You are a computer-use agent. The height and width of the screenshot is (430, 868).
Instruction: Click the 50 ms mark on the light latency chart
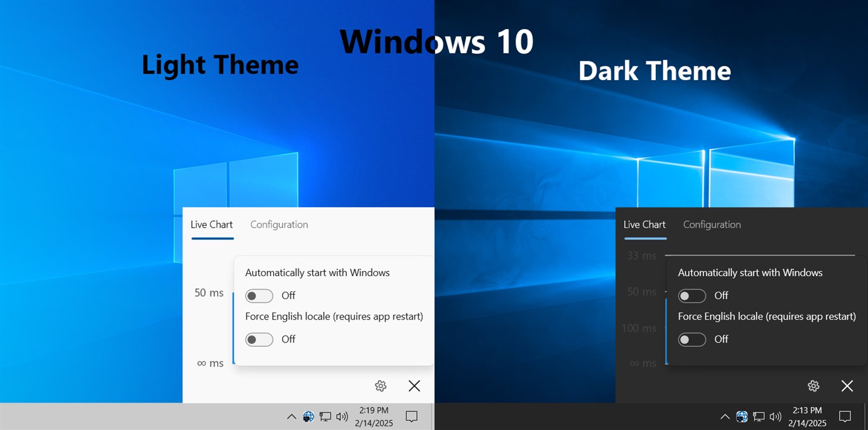tap(208, 292)
